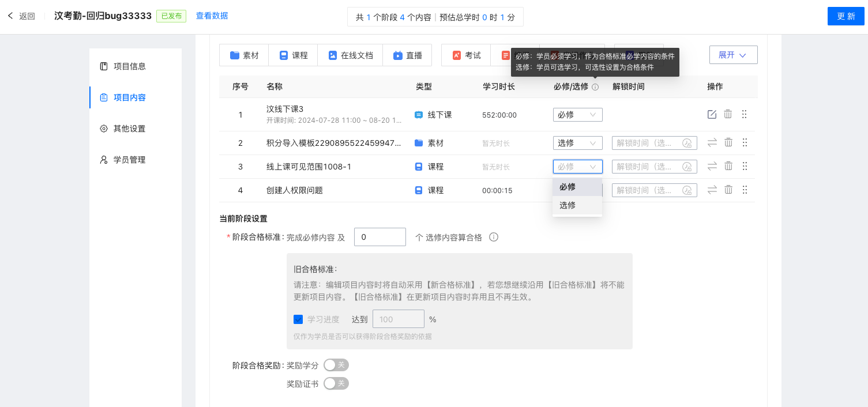868x407 pixels.
Task: Open the 其他设置 sidebar section
Action: 136,129
